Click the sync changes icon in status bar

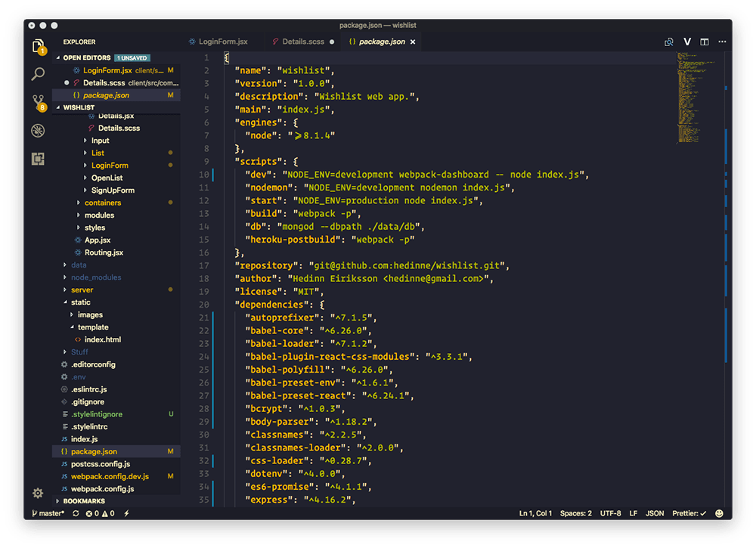point(76,514)
